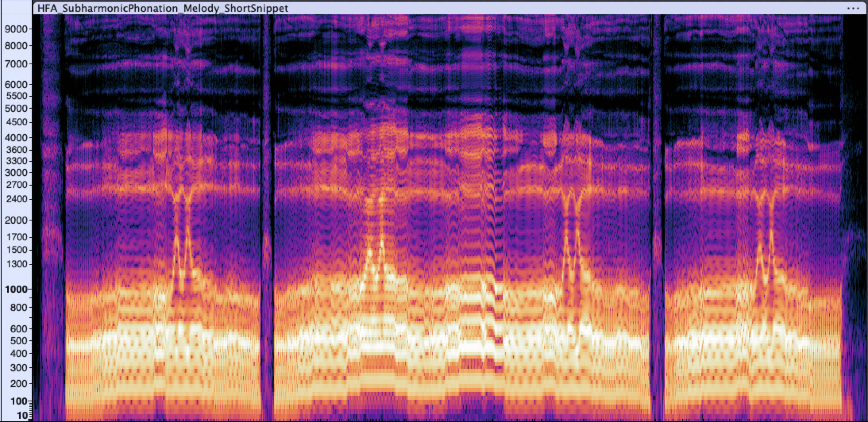Click the 9000 label on the frequency ruler
868x422 pixels.
coord(15,29)
